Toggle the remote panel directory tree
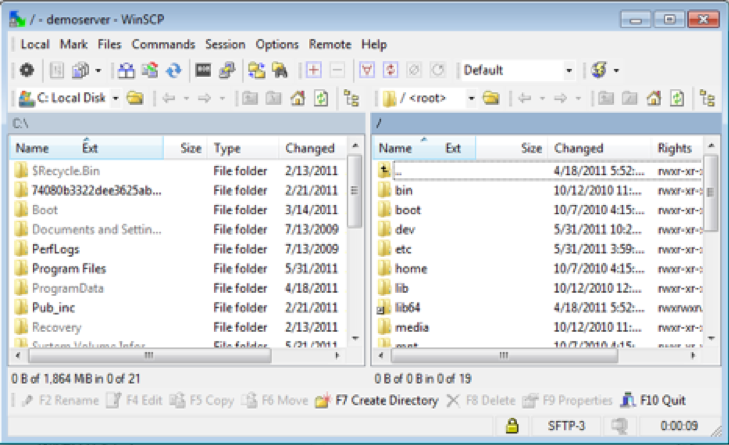 point(707,98)
